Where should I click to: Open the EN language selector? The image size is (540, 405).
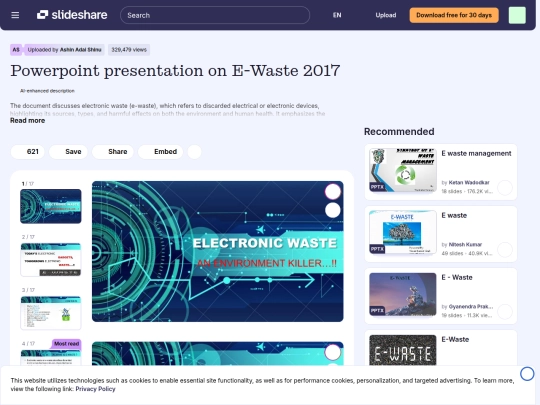[x=337, y=15]
